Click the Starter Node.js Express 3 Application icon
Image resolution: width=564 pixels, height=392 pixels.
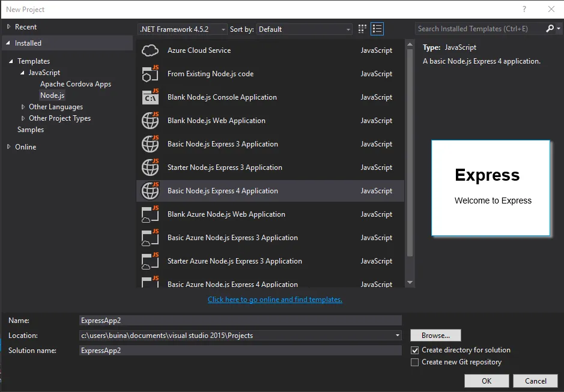150,167
